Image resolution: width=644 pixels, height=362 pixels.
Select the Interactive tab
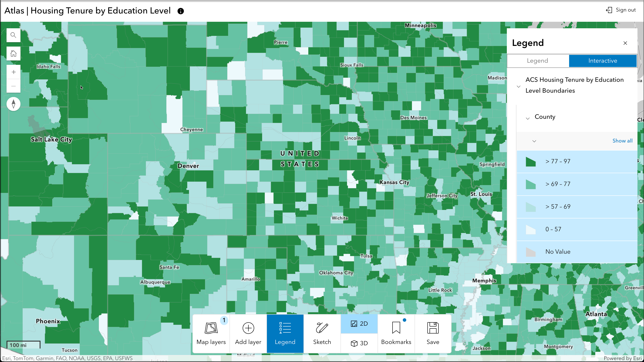(602, 61)
